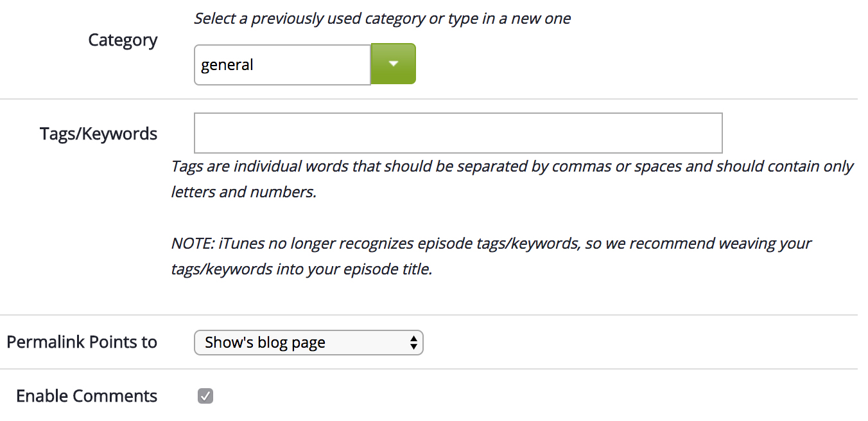Click the 'NOTE: iTunes no longer recognizes' line
Image resolution: width=868 pixels, height=421 pixels.
click(x=491, y=244)
